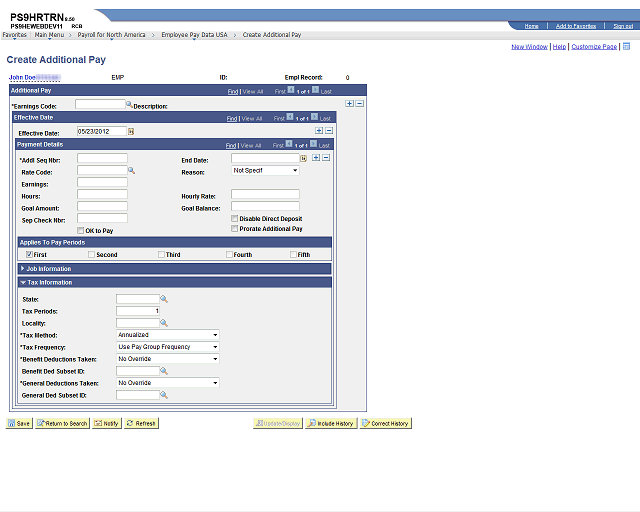Open the Main Menu

click(x=49, y=35)
